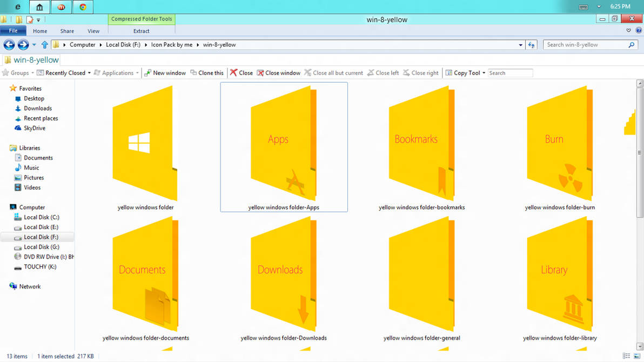Select the yellow windows folder-bookmarks thumbnail

click(x=422, y=146)
